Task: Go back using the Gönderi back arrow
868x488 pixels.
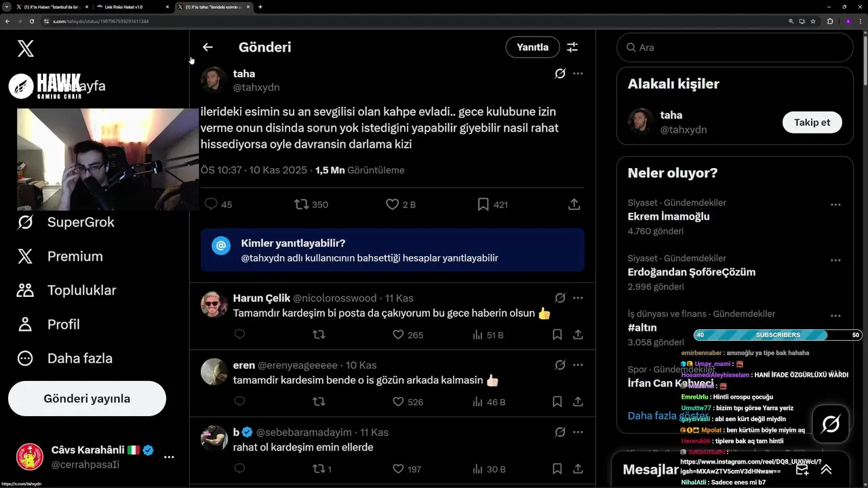Action: tap(208, 47)
